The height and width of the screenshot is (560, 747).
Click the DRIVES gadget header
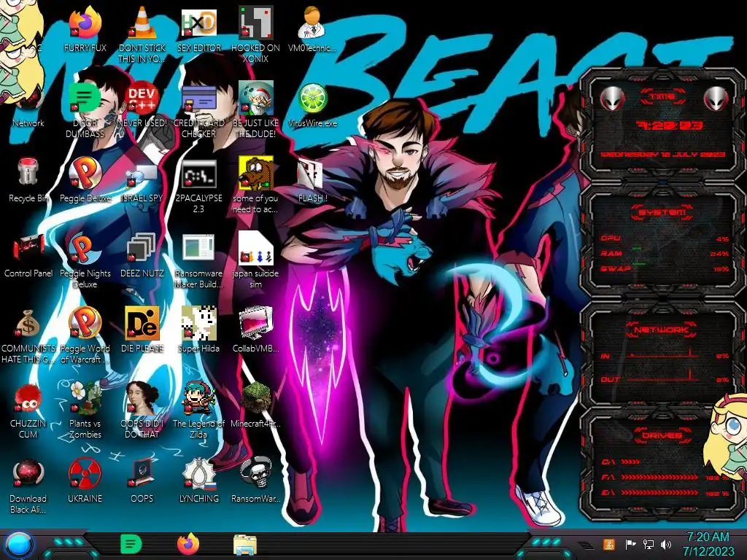pos(661,435)
